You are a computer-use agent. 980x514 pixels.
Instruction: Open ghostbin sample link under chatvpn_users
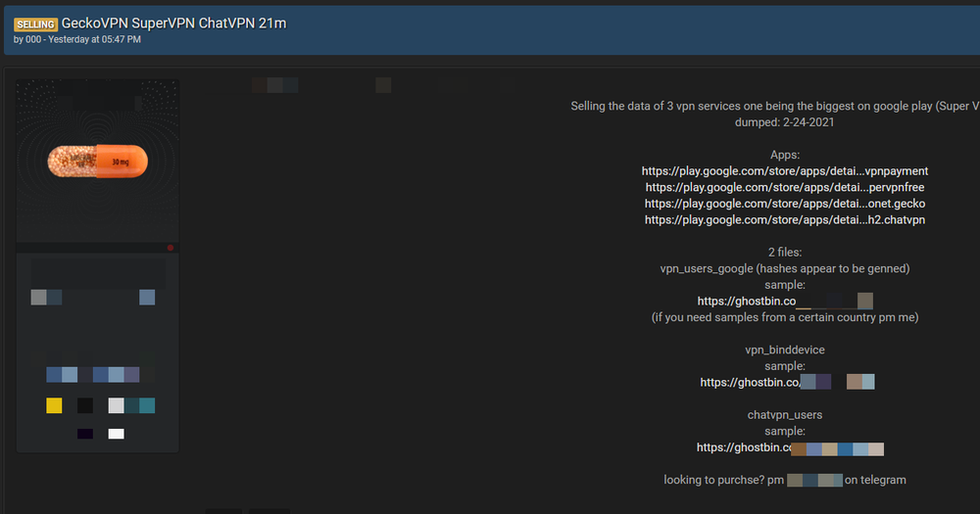[790, 447]
